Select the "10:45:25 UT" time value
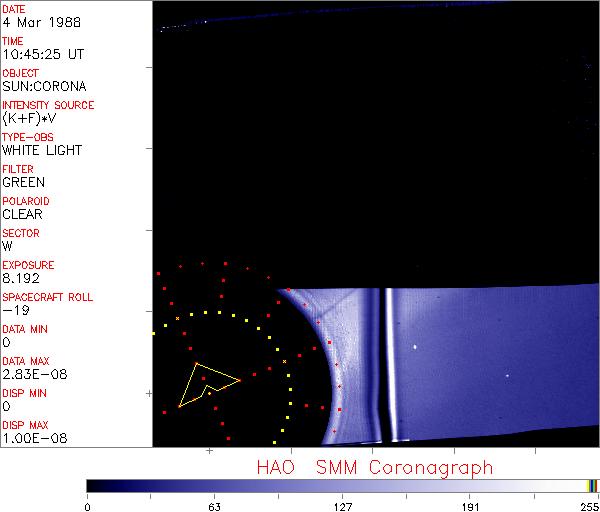The image size is (600, 512). pos(43,54)
